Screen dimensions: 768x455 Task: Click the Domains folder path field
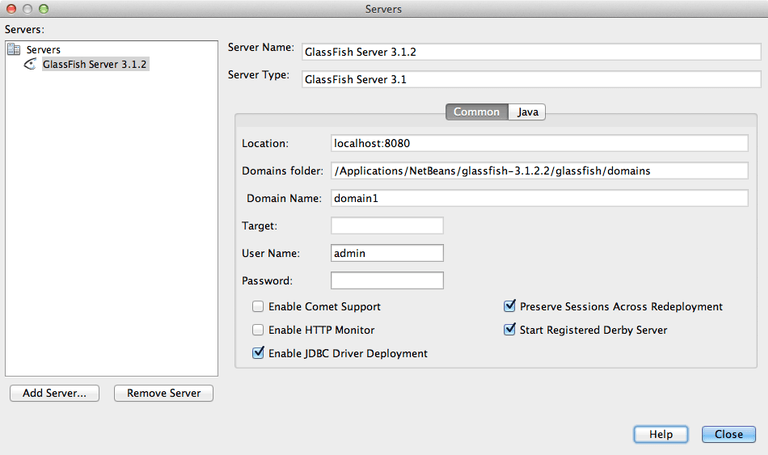[x=539, y=171]
